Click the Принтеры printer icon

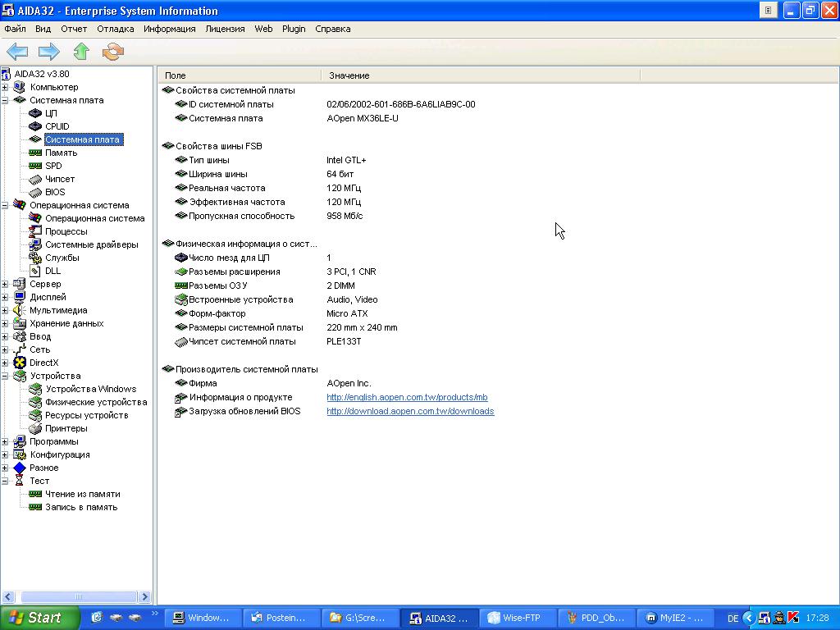coord(35,428)
